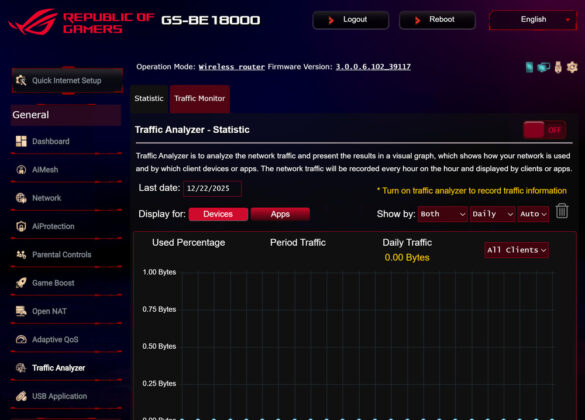Click the connected clients monitor status icon
The height and width of the screenshot is (420, 585).
pyautogui.click(x=543, y=67)
